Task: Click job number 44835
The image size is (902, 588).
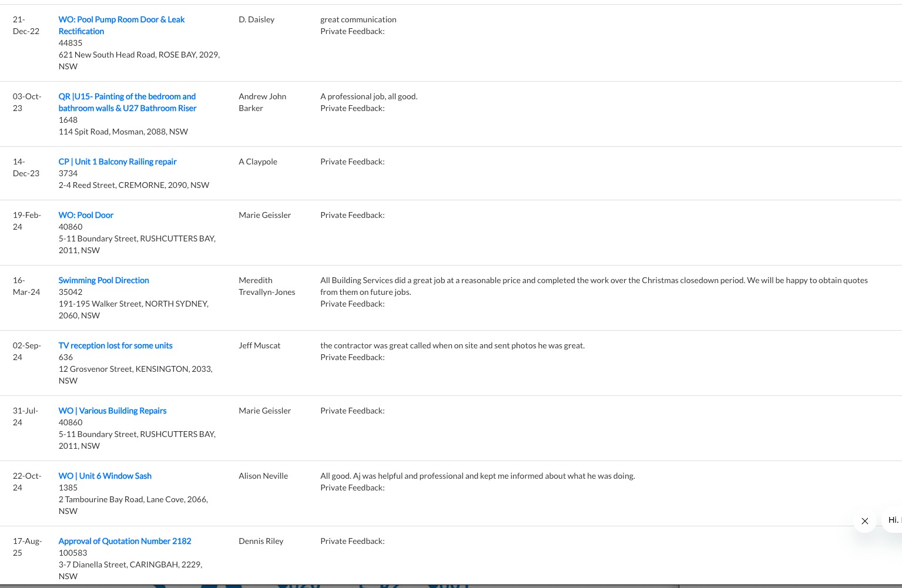Action: tap(71, 43)
